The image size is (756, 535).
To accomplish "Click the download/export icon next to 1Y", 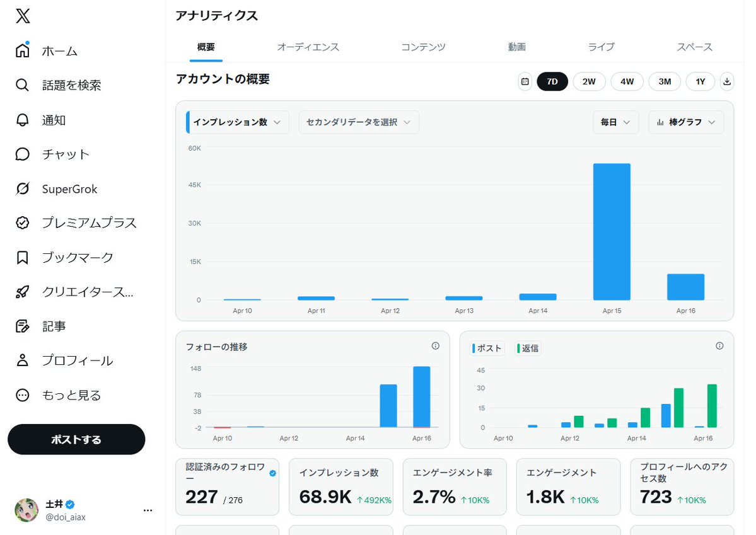I will [x=727, y=81].
